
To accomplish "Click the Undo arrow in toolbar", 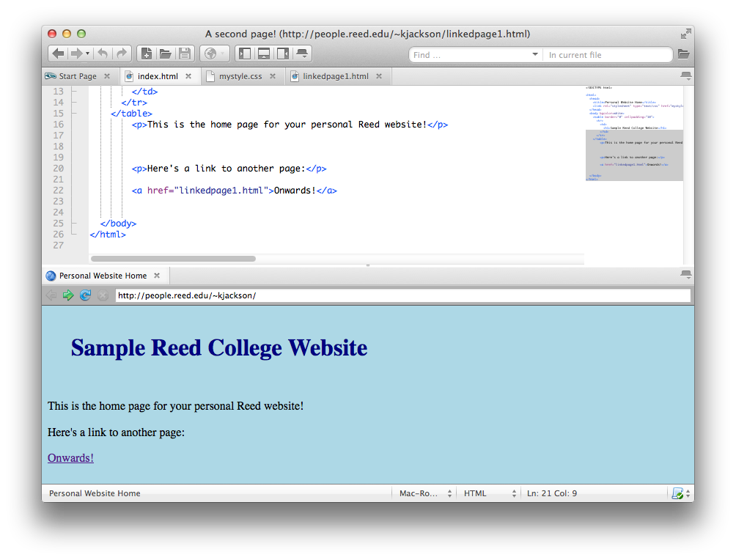I will point(103,54).
